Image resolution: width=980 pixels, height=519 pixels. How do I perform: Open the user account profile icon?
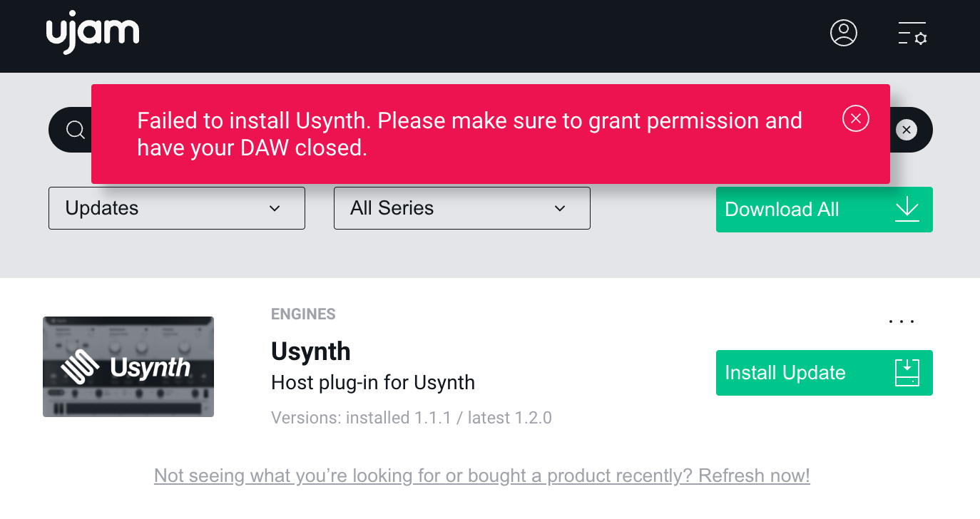point(843,34)
